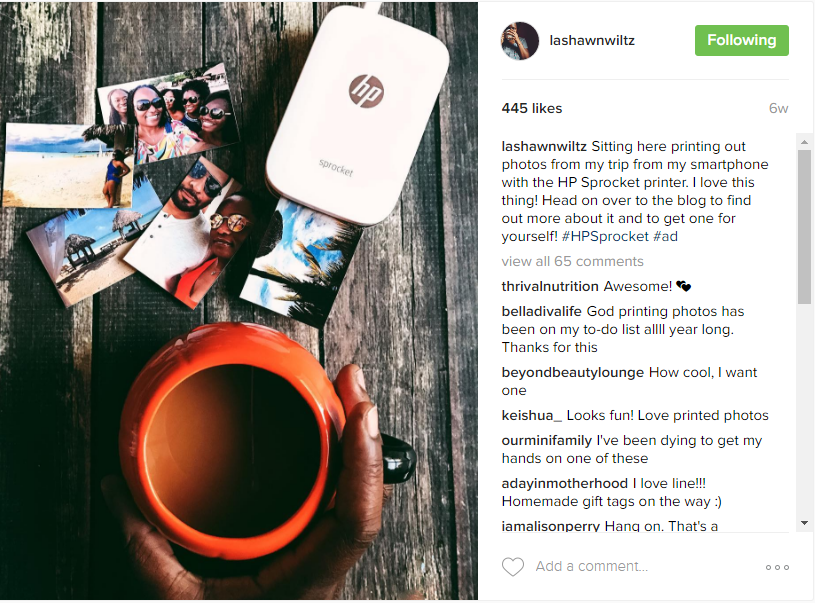Open the #ad hashtag link
The image size is (815, 603).
click(x=665, y=237)
